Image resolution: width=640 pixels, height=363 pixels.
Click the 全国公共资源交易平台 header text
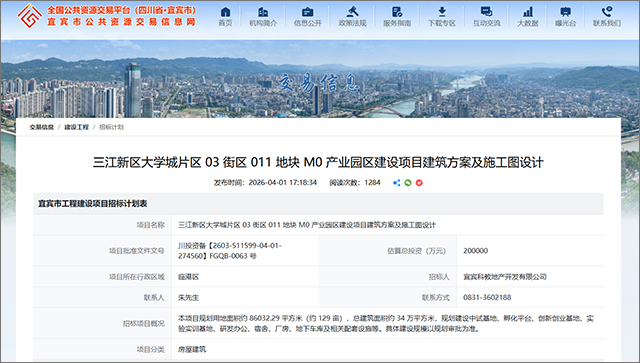pos(121,10)
